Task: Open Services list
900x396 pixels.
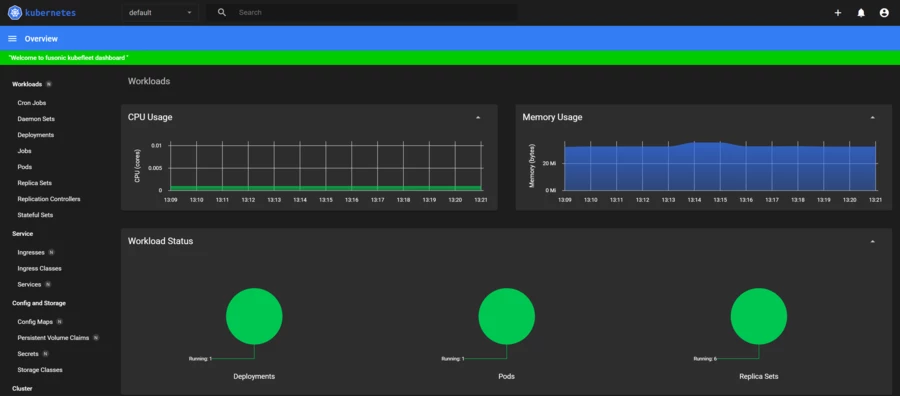Action: [x=29, y=285]
